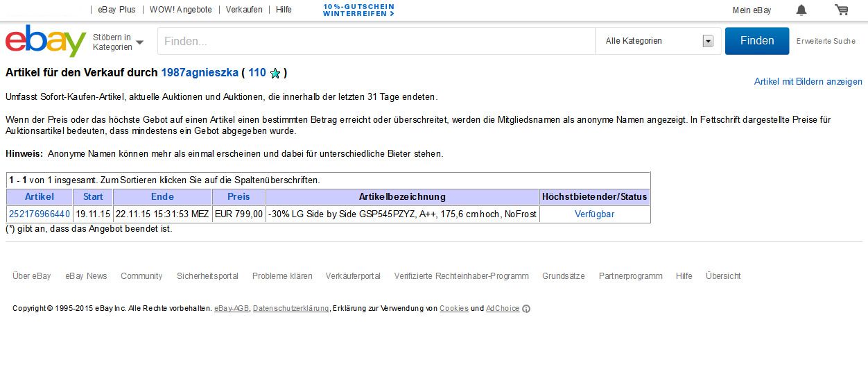Open Verifizierte Rechteinhaber-Programm footer link
Screen dimensions: 868x374
[461, 275]
